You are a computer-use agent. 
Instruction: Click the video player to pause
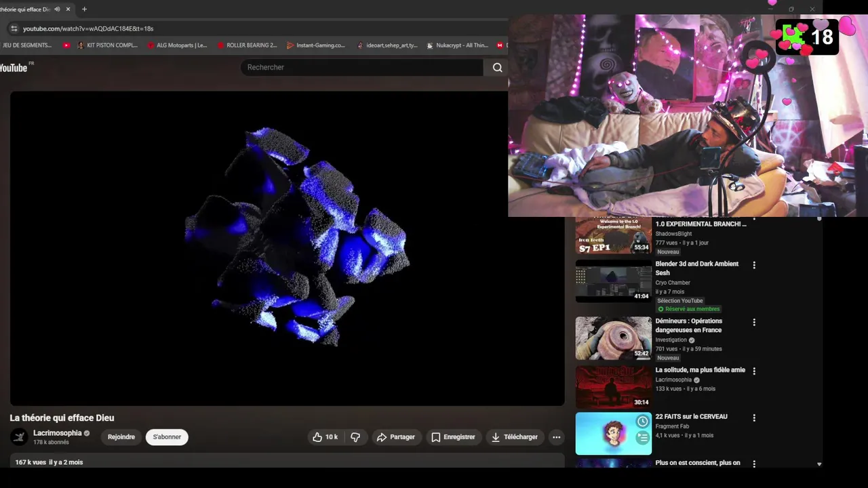287,248
